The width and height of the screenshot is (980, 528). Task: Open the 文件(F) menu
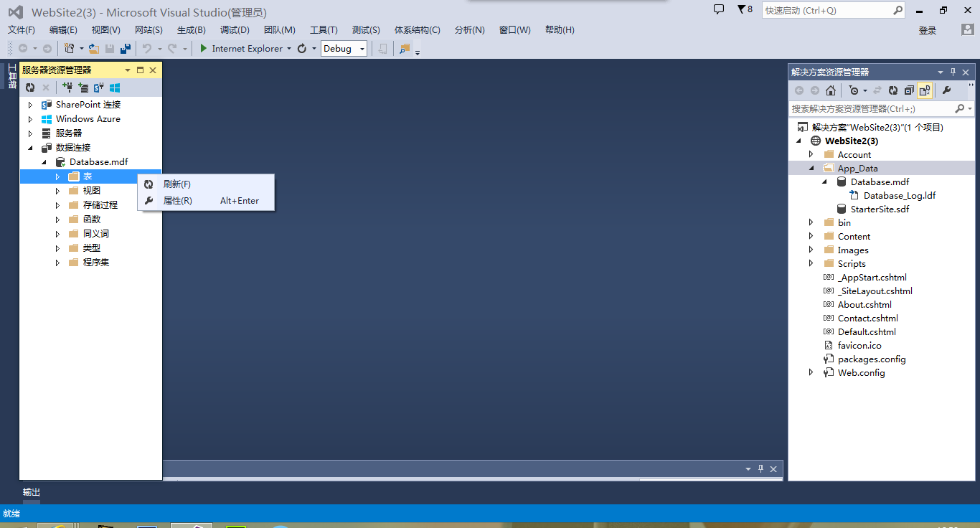[x=22, y=30]
